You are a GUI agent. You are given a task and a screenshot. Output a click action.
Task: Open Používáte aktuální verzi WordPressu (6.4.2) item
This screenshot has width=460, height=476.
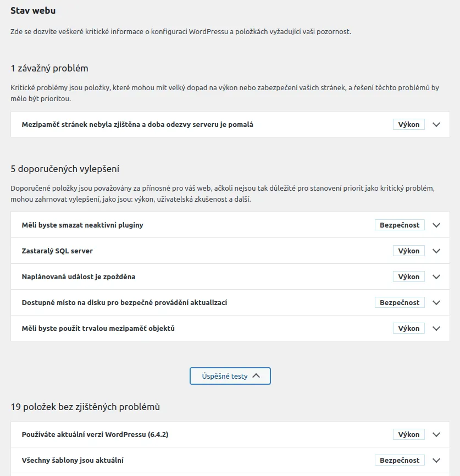(x=95, y=434)
